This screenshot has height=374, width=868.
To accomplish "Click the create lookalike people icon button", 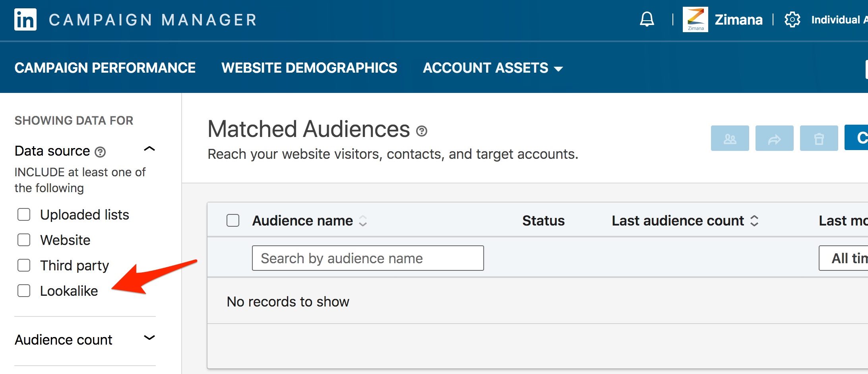I will tap(730, 139).
